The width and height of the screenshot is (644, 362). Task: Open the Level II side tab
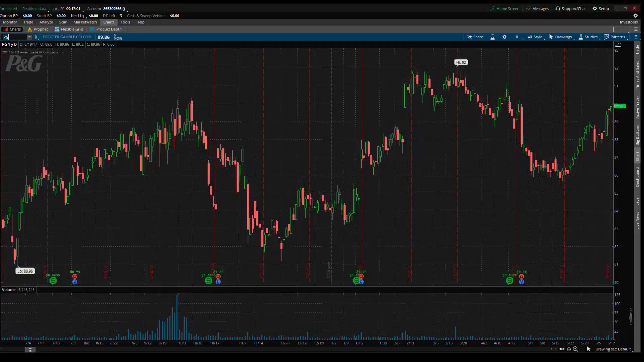638,199
